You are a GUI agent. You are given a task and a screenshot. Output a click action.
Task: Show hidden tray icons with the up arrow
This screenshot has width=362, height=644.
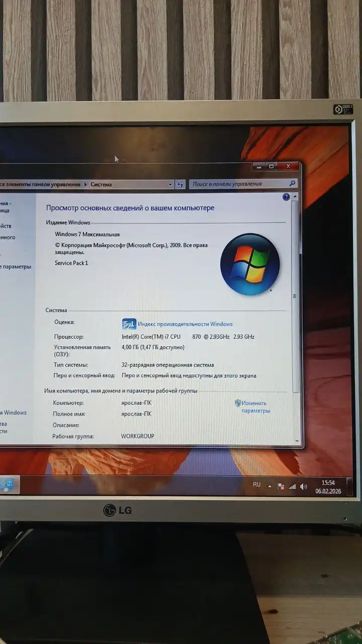tap(269, 486)
